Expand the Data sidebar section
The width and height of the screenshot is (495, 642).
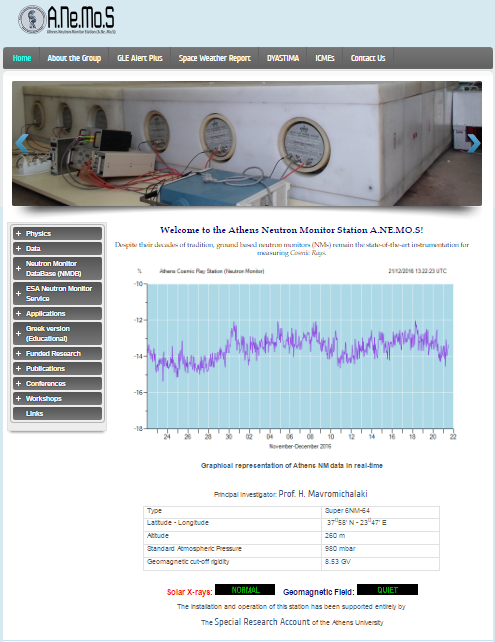pos(57,249)
